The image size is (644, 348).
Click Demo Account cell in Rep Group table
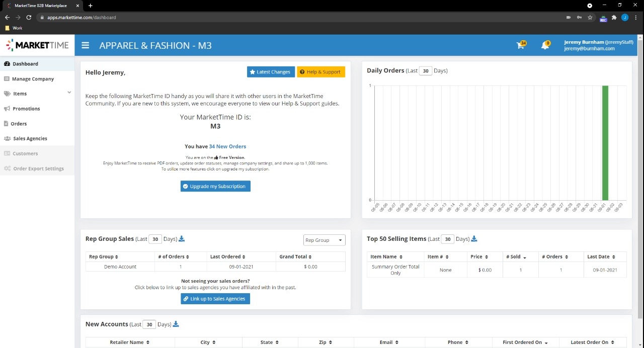pyautogui.click(x=120, y=267)
